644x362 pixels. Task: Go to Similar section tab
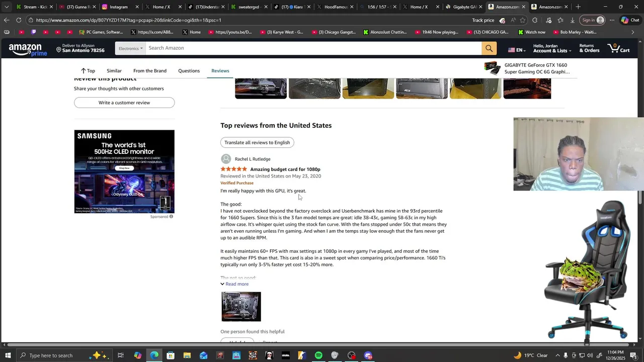tap(114, 71)
